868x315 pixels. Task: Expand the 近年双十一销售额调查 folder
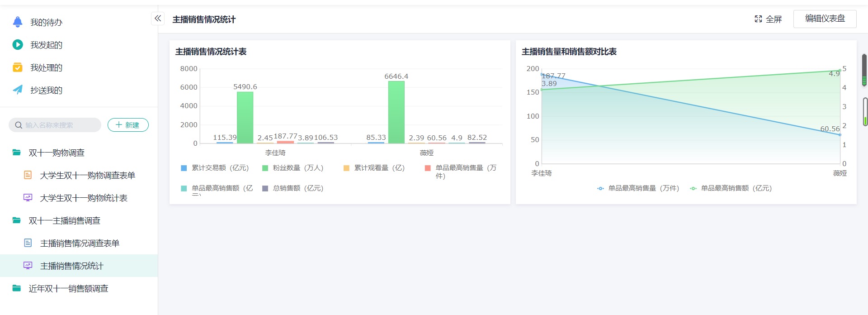68,288
